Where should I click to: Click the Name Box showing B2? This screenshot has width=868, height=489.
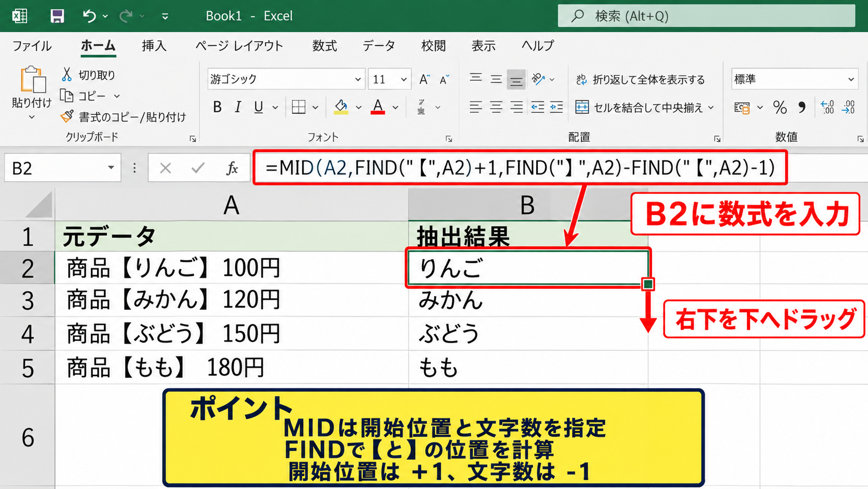[62, 168]
